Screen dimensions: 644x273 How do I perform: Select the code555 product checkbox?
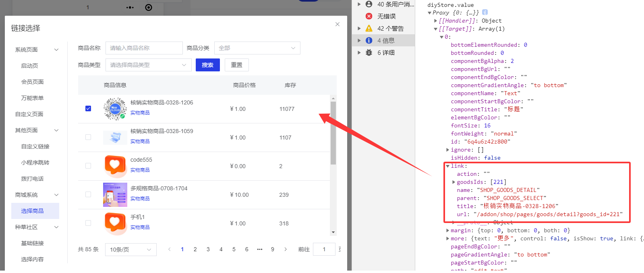point(88,166)
